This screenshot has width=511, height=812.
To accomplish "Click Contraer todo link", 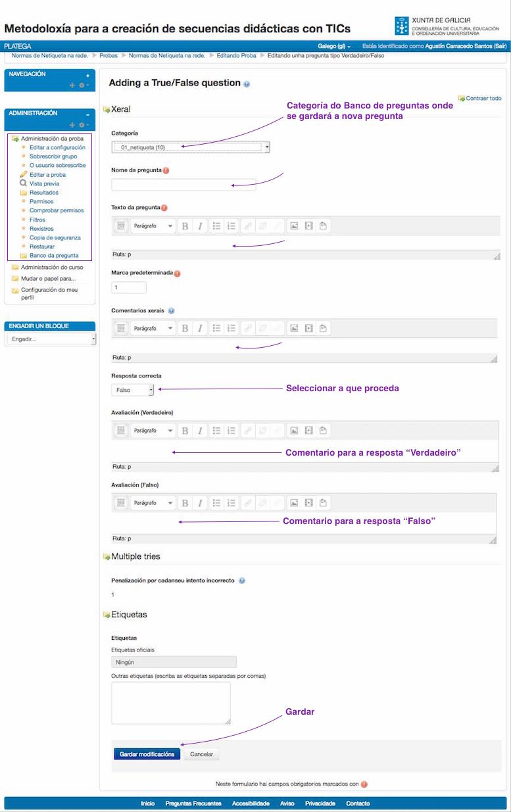I will click(480, 99).
